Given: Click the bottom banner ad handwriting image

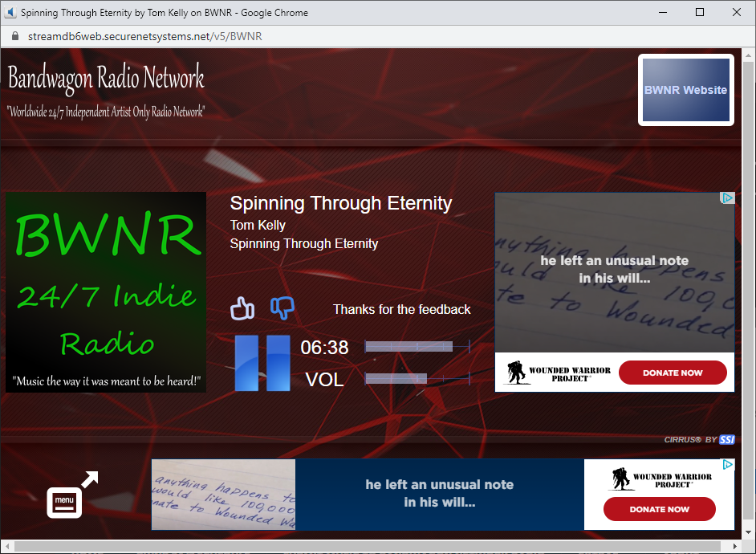Looking at the screenshot, I should tap(224, 495).
